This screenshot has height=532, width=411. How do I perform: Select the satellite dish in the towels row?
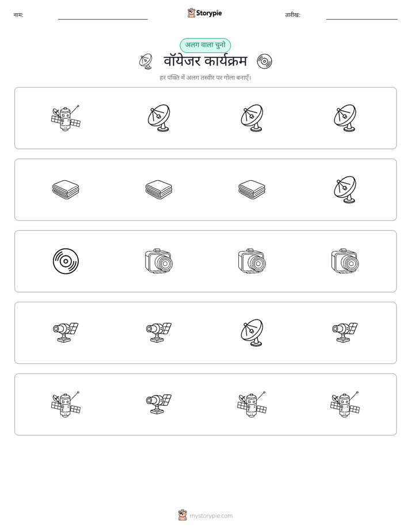pyautogui.click(x=345, y=189)
